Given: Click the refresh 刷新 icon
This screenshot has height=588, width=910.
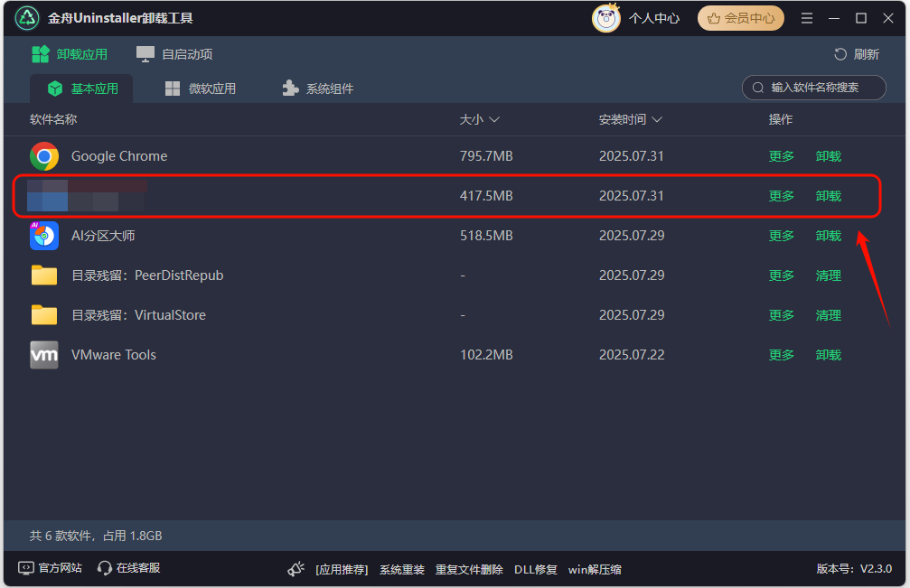Looking at the screenshot, I should coord(840,54).
